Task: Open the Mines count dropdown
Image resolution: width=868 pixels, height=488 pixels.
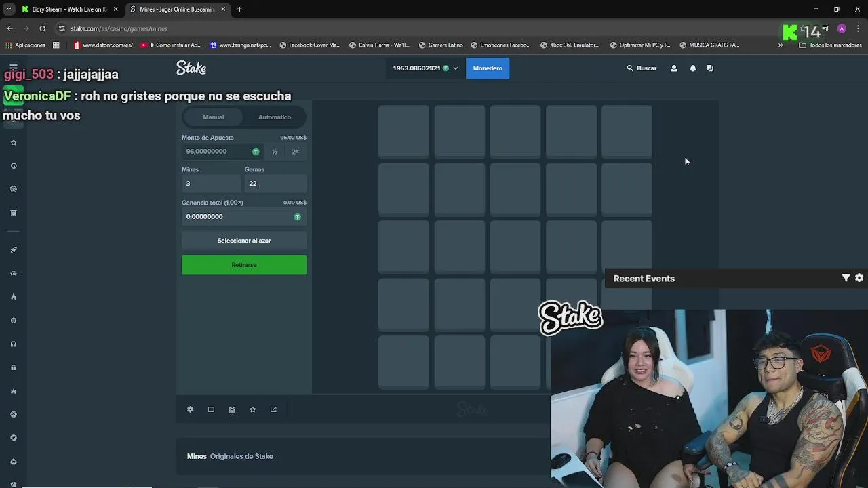Action: [211, 183]
